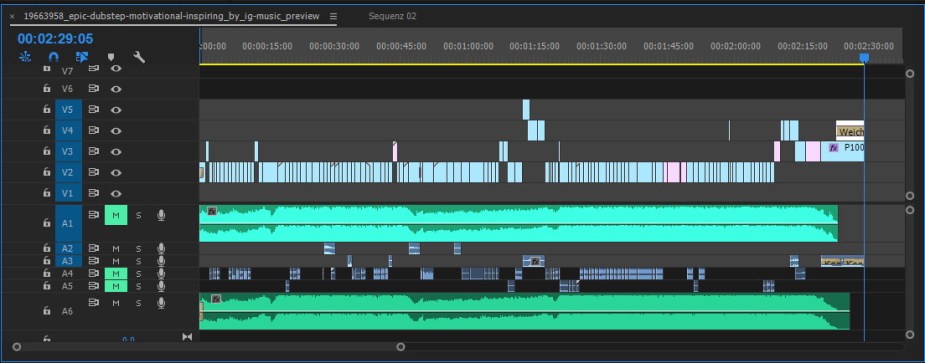Toggle track targeting for A1
The image size is (925, 363).
(x=68, y=223)
